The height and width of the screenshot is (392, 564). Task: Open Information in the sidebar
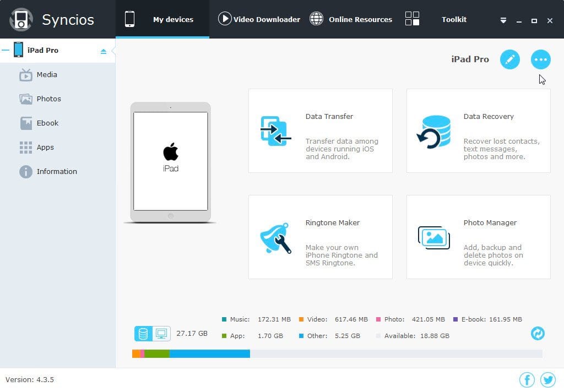(57, 172)
